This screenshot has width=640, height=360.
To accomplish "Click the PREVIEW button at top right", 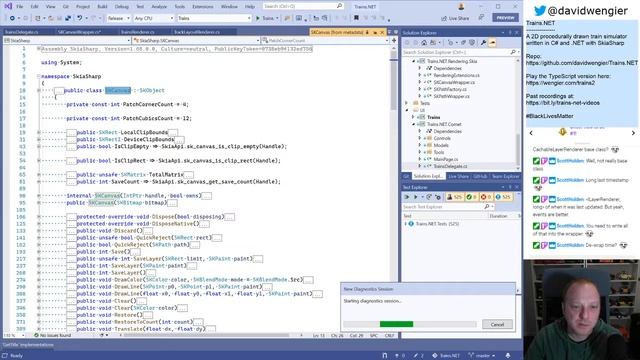I will (x=505, y=18).
